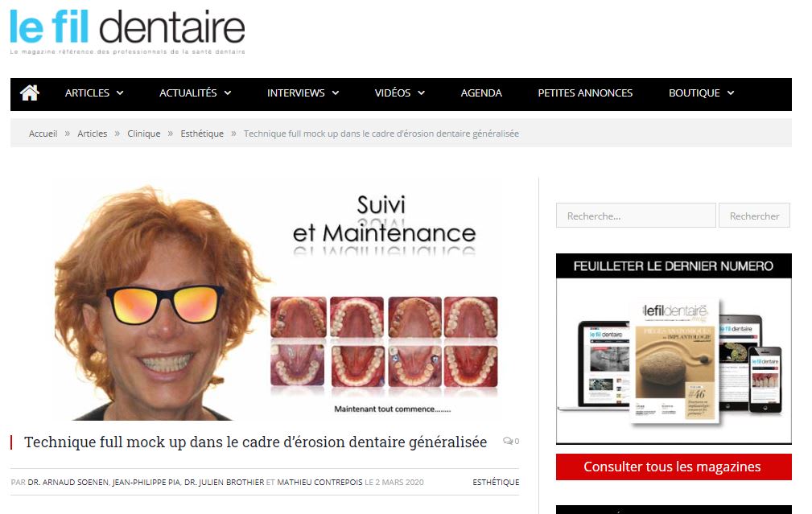Click the Rechercher button
Viewport: 812px width, 514px height.
[x=755, y=216]
